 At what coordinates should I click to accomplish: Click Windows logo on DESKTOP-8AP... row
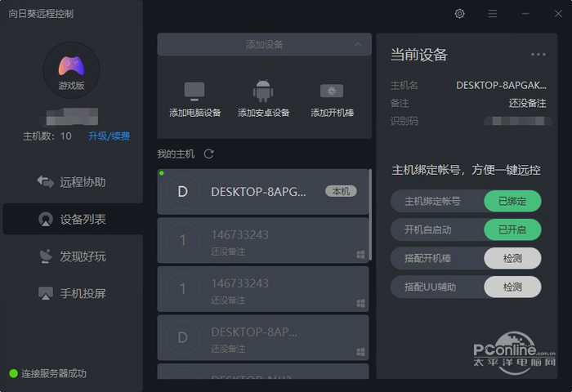point(360,351)
